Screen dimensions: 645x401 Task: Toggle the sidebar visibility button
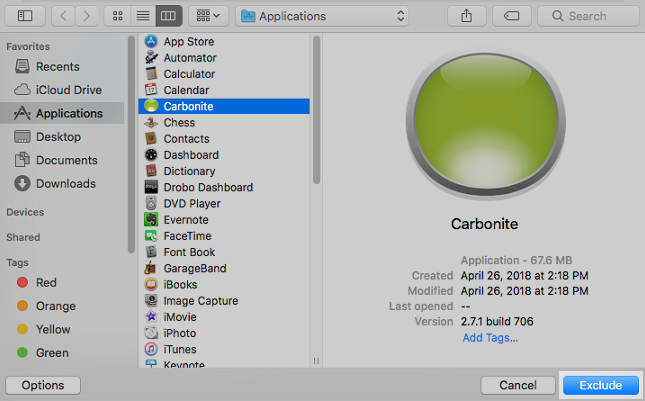(x=25, y=16)
